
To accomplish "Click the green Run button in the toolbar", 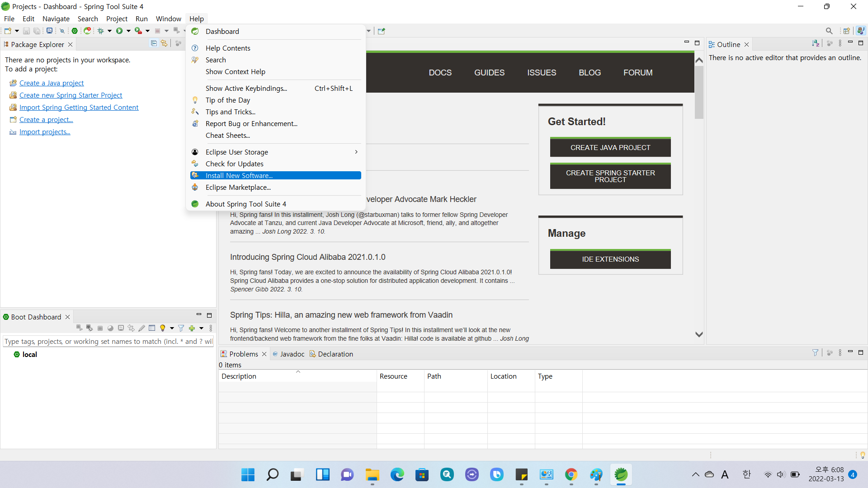I will point(119,31).
